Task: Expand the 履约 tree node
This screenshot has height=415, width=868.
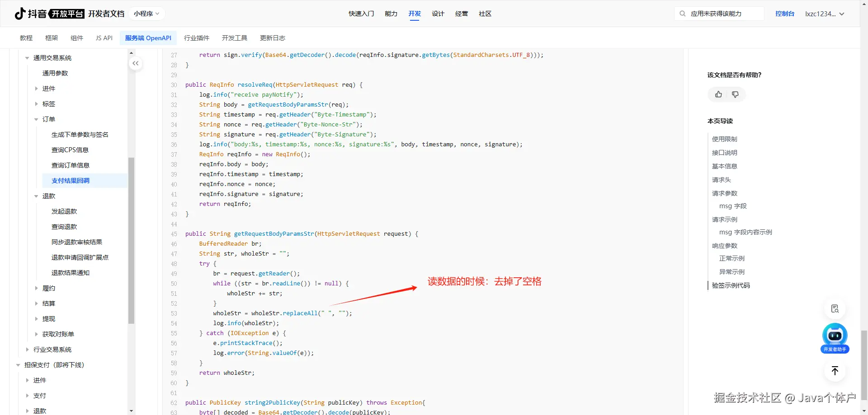Action: tap(36, 288)
